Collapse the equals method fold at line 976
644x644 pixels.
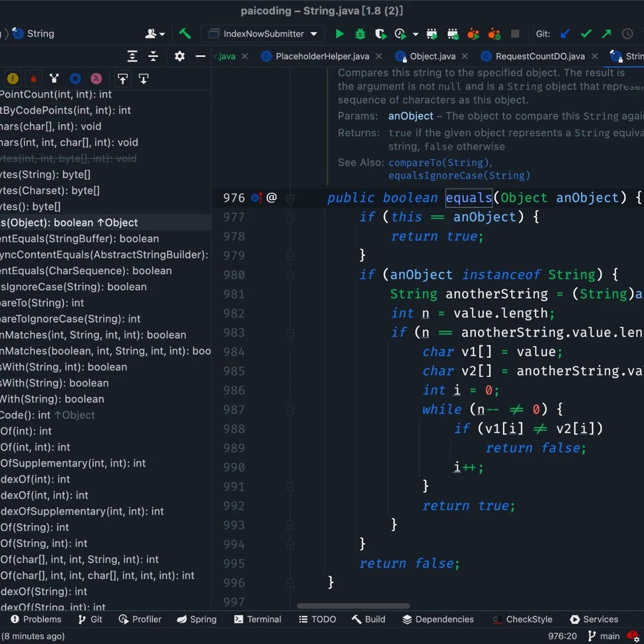click(x=290, y=198)
